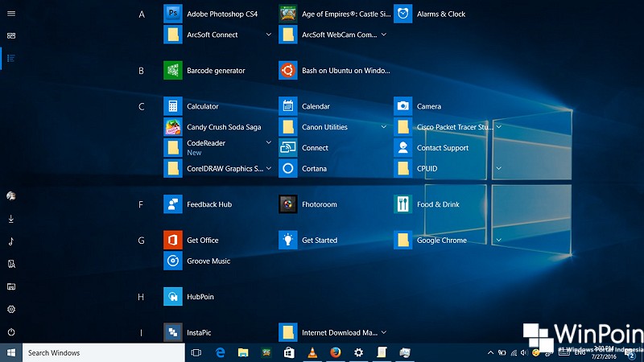Switch to pinned tiles view

(11, 35)
